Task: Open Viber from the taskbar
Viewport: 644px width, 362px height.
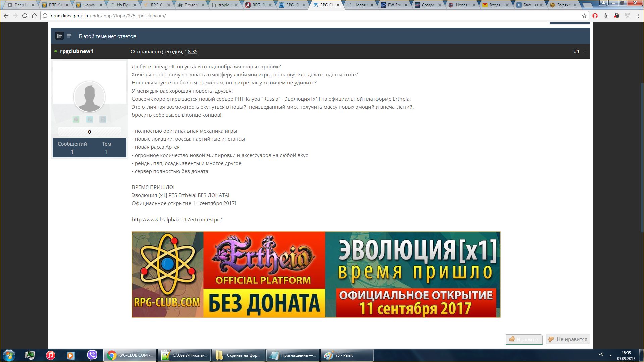Action: (92, 355)
